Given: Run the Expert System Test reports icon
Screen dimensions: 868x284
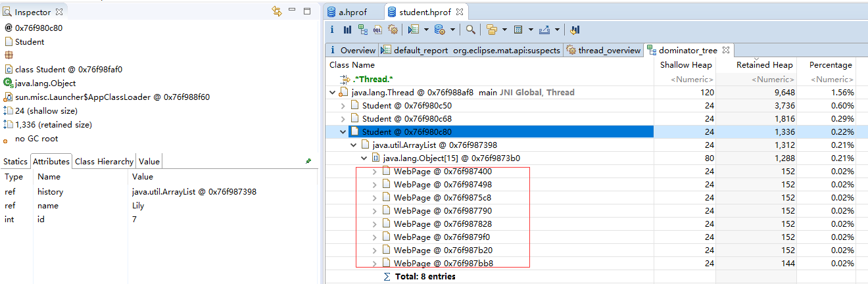Looking at the screenshot, I should pyautogui.click(x=414, y=30).
